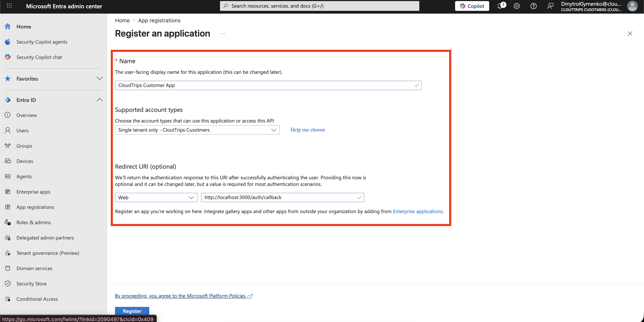Open the Settings gear icon
Screen dimensions: 644x322
(x=517, y=6)
